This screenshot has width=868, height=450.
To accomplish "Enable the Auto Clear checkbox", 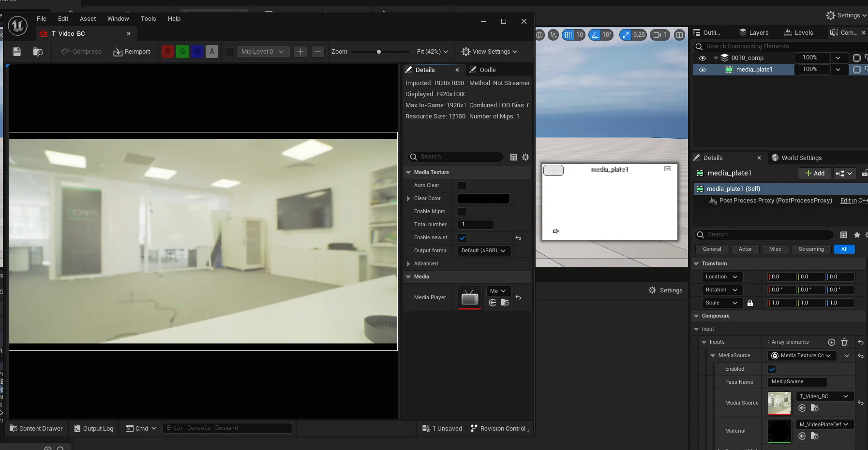I will (x=462, y=186).
